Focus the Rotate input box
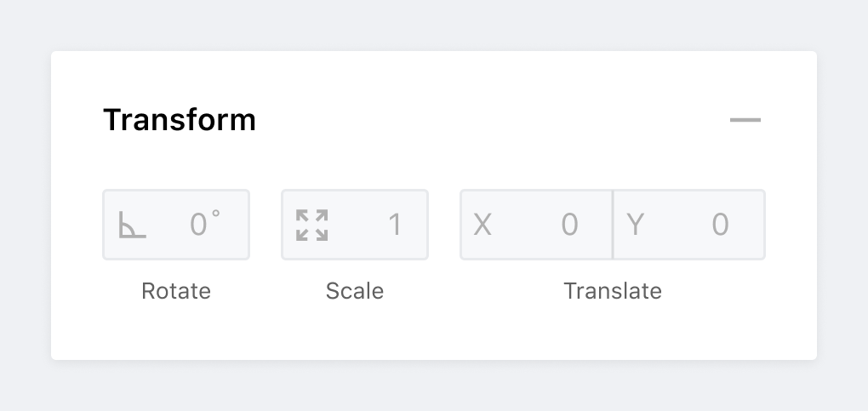This screenshot has width=868, height=411. pyautogui.click(x=176, y=225)
